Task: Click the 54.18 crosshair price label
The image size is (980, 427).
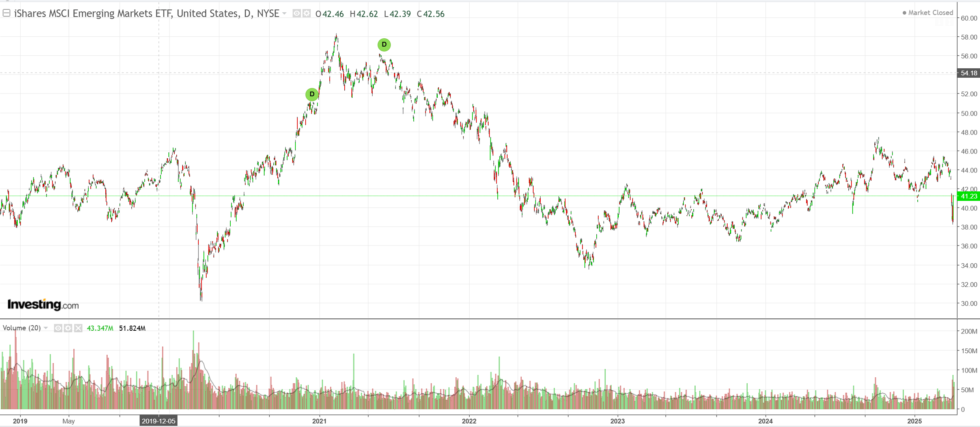Action: coord(969,73)
